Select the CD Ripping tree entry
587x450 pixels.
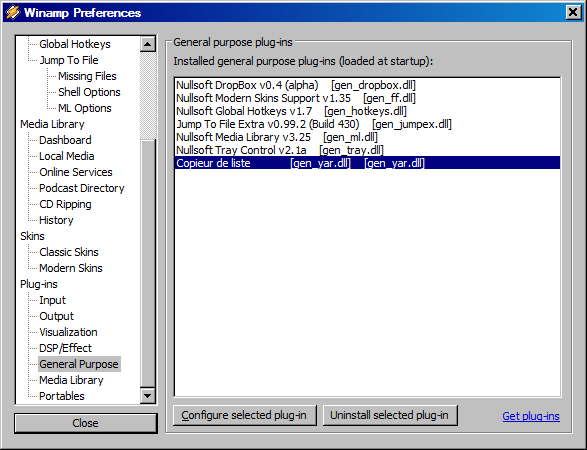[65, 204]
